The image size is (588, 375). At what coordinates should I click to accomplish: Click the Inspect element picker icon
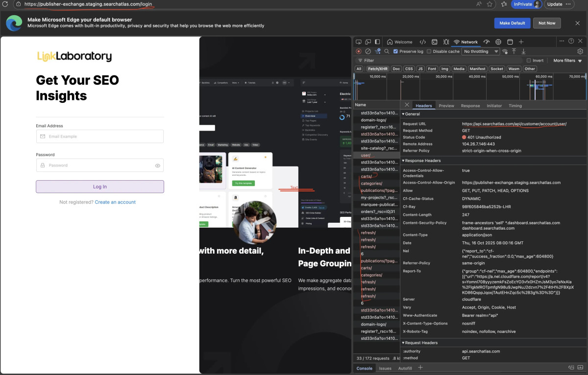(359, 42)
